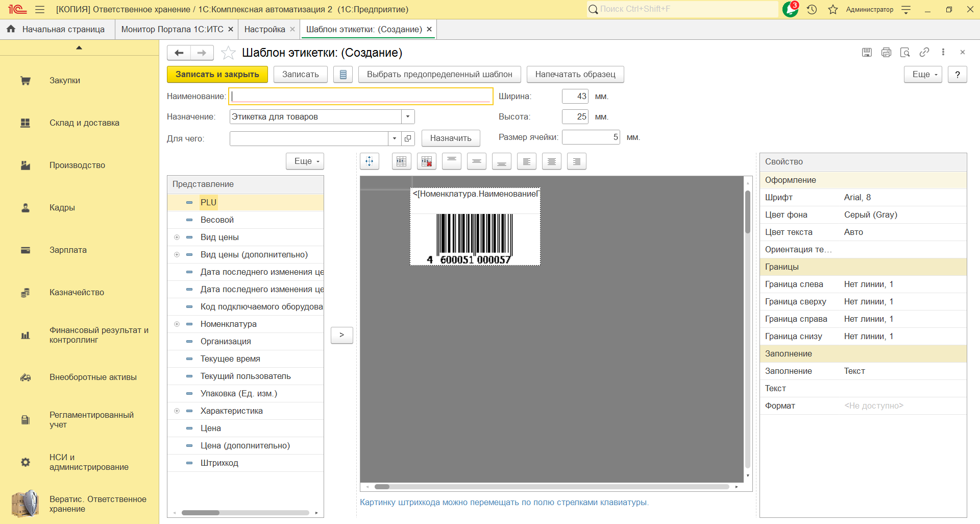Expand the Характеристика tree node
The width and height of the screenshot is (980, 524).
[x=177, y=411]
